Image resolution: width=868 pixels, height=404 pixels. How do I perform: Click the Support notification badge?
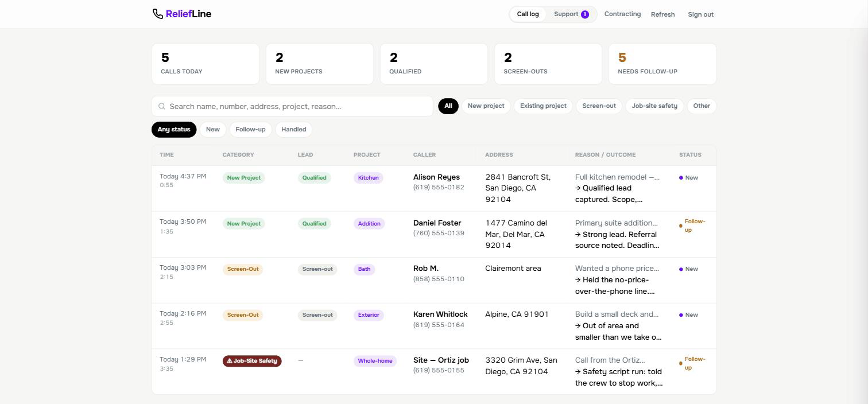(x=585, y=14)
